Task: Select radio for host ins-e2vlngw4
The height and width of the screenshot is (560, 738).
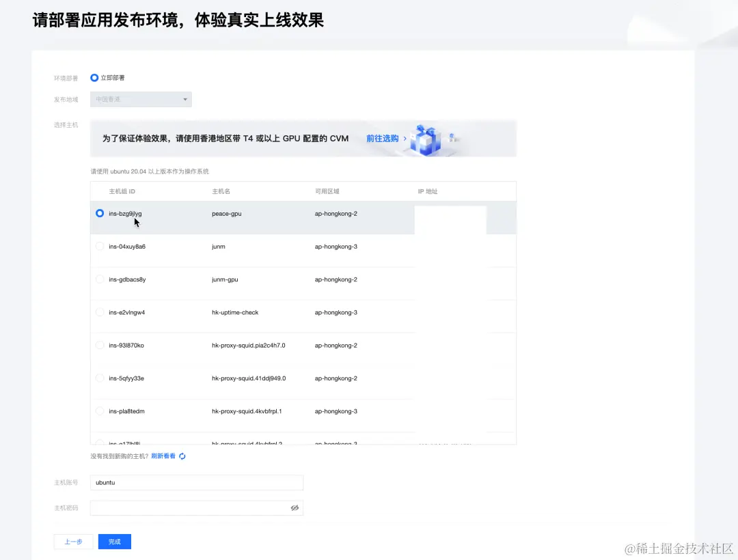Action: (100, 311)
